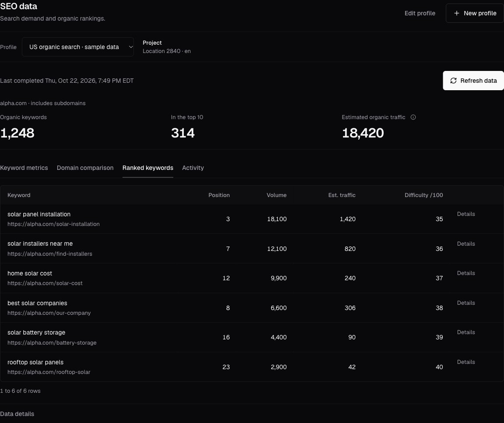This screenshot has height=423, width=504.
Task: Click the 1 to 6 of 6 rows text
Action: click(x=20, y=391)
